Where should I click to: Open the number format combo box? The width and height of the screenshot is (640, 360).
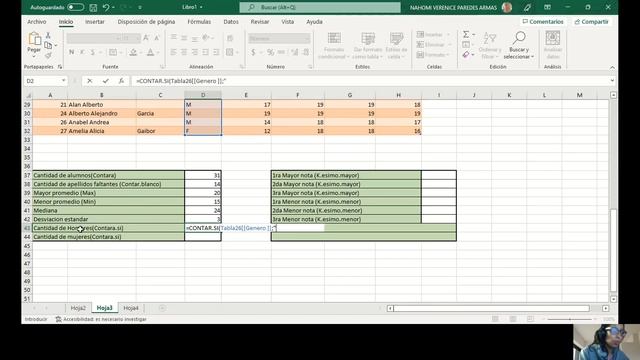tap(279, 38)
